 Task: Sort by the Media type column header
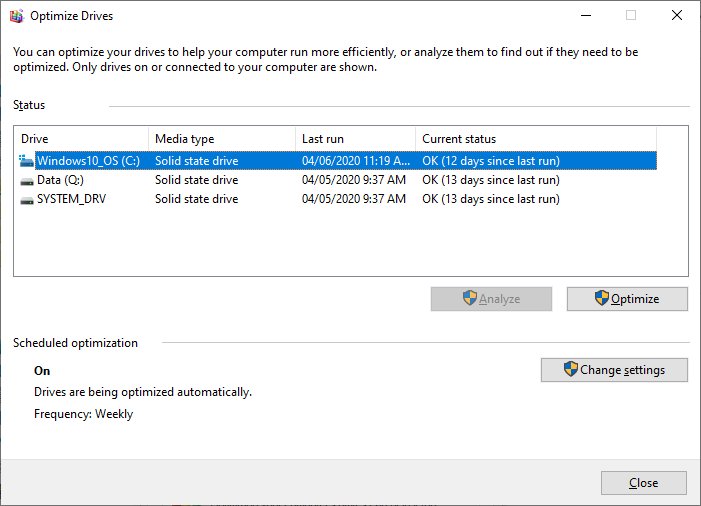pyautogui.click(x=221, y=139)
